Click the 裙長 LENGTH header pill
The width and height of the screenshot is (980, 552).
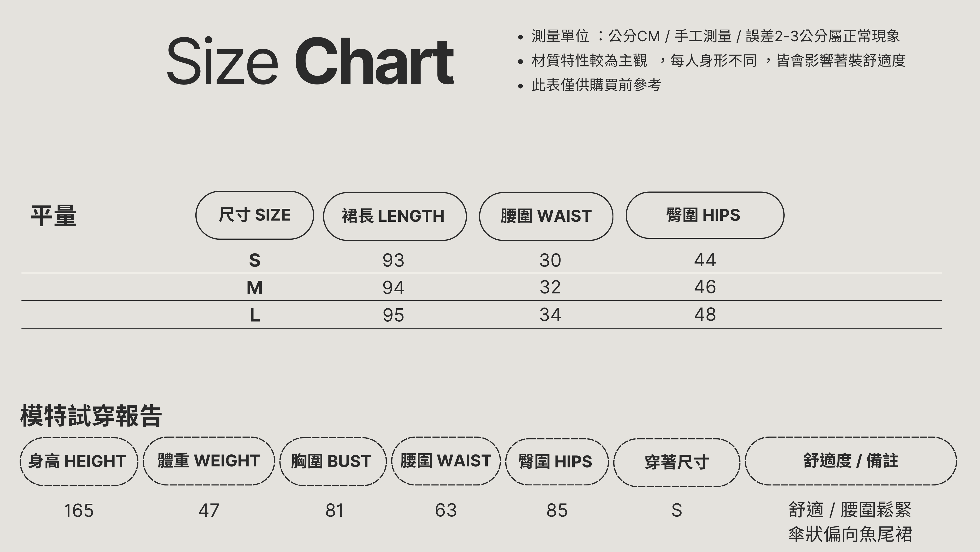tap(394, 216)
